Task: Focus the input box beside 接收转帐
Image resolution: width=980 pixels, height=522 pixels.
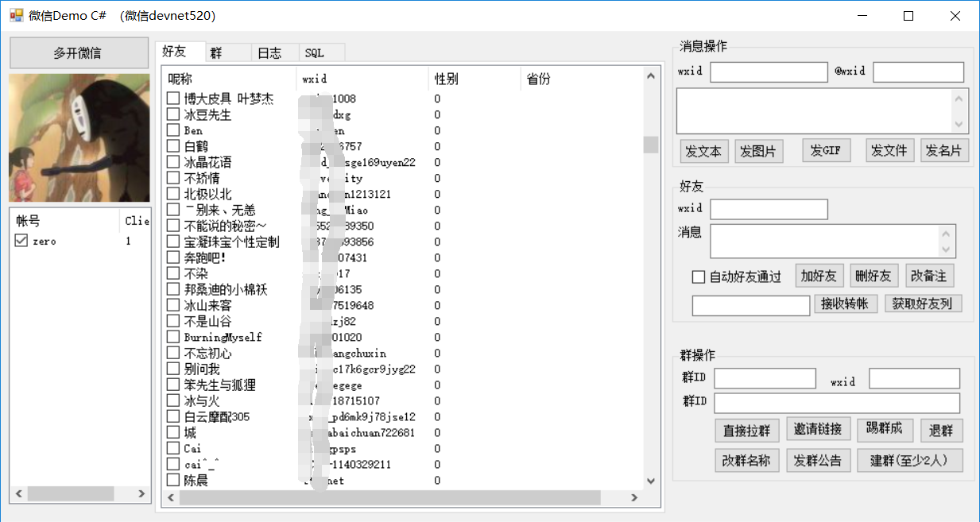Action: 751,305
